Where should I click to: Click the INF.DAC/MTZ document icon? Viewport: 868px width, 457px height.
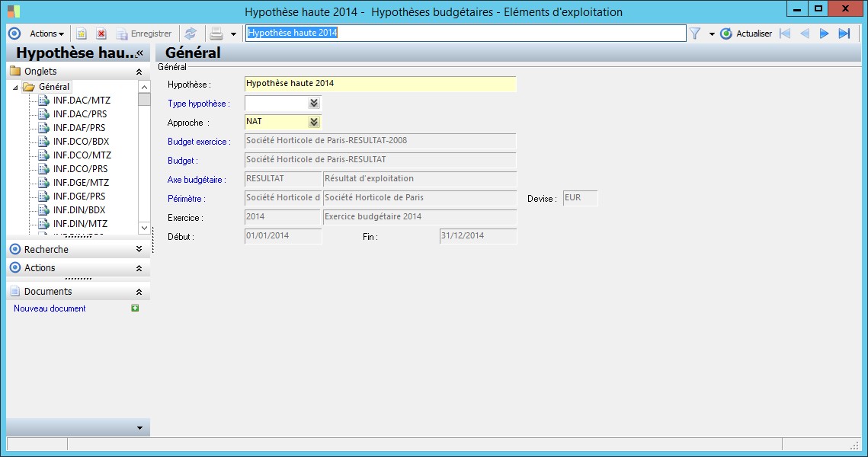[x=43, y=100]
